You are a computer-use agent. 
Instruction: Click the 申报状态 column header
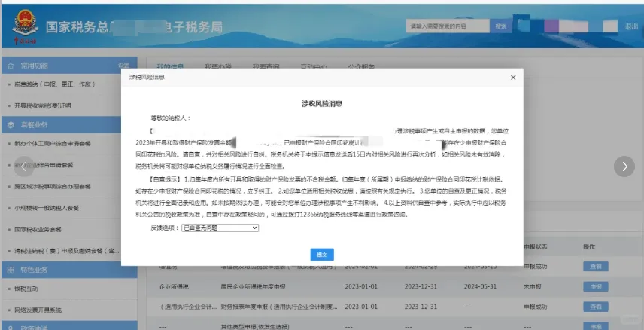pos(535,247)
